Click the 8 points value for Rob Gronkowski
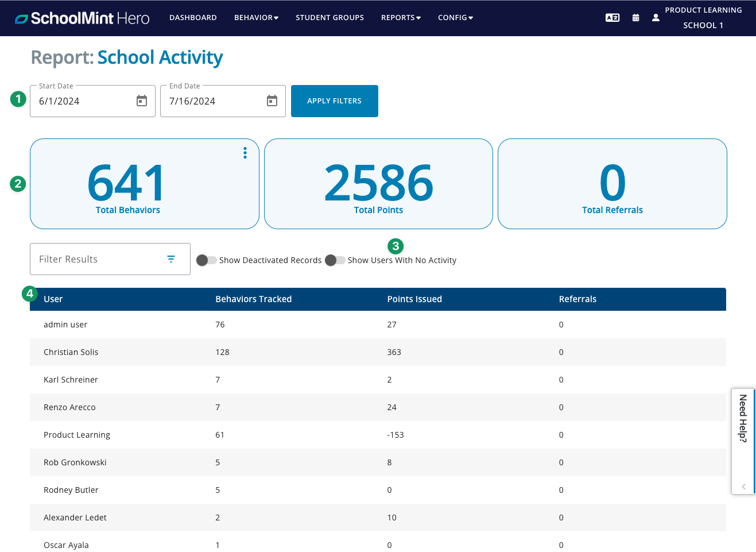Screen dimensions: 756x552 [x=389, y=462]
